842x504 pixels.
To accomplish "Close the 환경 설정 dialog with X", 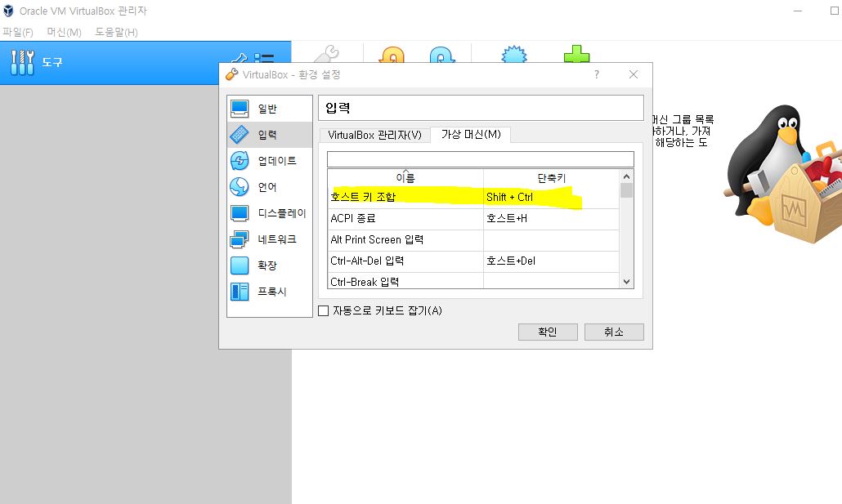I will click(634, 74).
